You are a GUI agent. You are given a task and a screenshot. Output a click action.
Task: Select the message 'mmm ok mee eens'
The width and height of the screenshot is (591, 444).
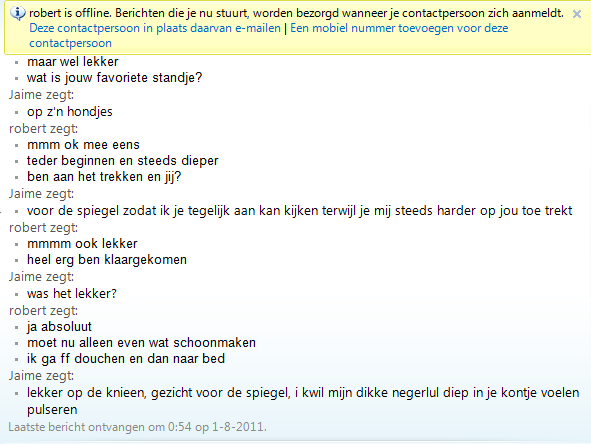(83, 145)
